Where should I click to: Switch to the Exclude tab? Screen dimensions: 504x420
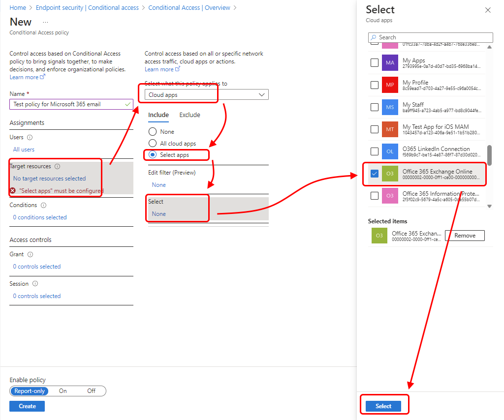point(189,115)
